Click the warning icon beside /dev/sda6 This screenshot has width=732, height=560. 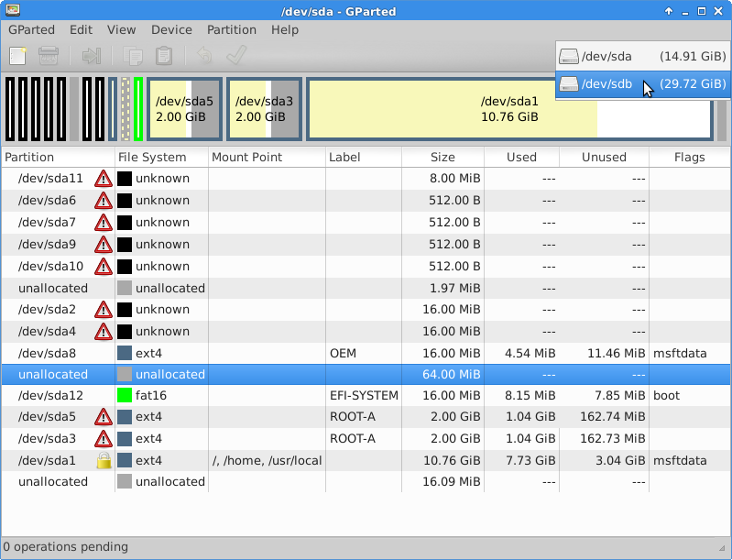click(104, 201)
